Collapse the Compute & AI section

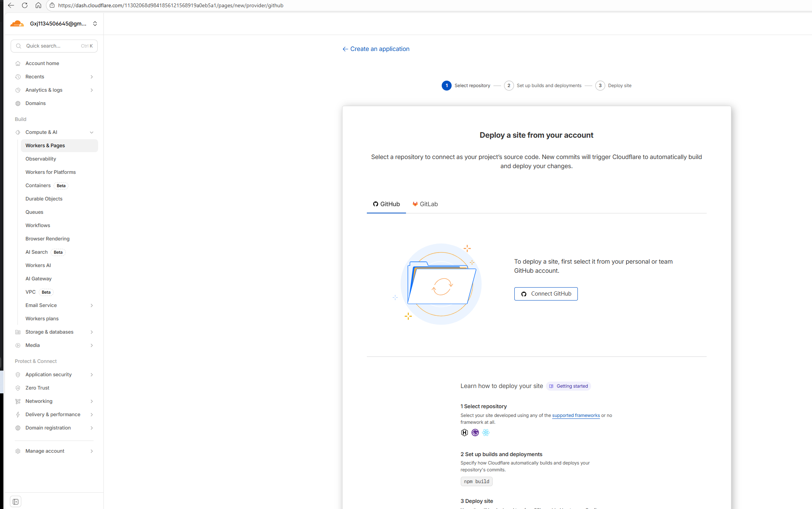pyautogui.click(x=92, y=132)
